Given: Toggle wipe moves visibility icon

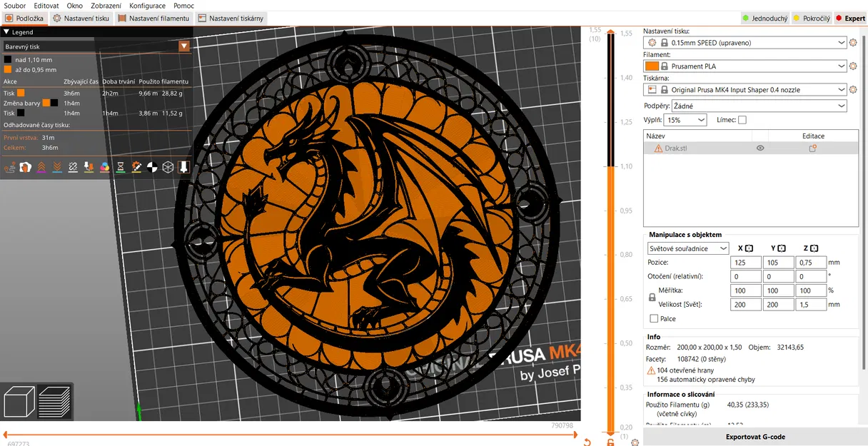Looking at the screenshot, I should tap(25, 167).
